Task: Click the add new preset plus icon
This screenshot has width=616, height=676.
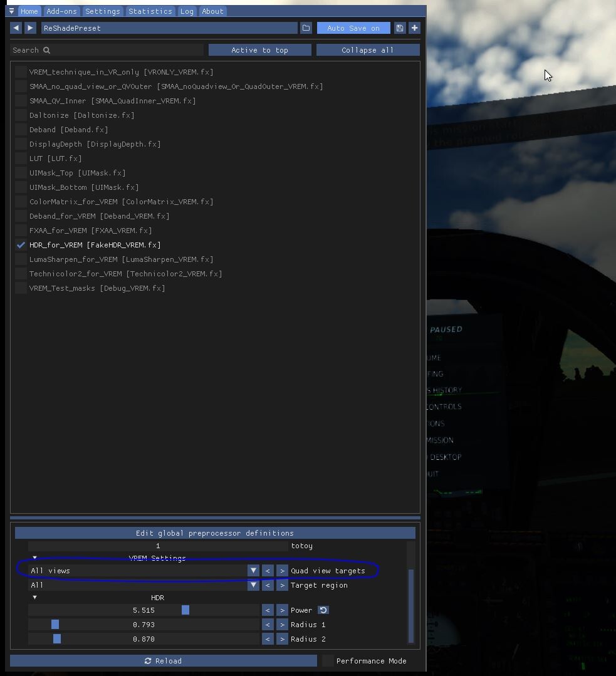Action: [x=415, y=28]
